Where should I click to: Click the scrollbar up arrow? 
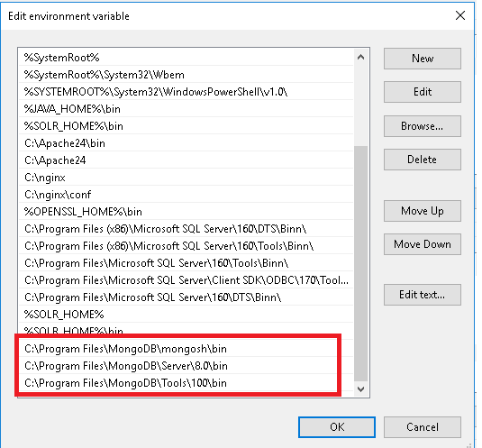click(361, 57)
